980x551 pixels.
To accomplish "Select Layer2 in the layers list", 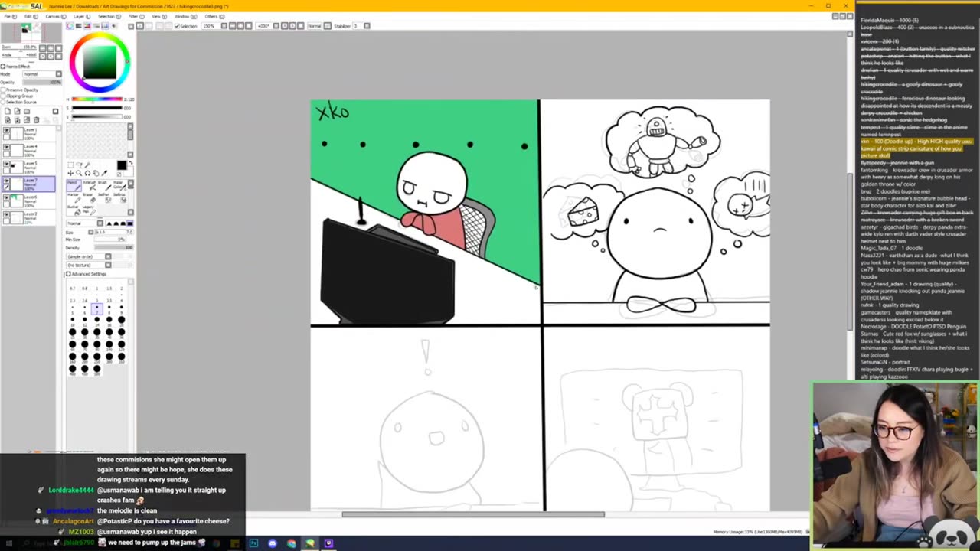I will (x=28, y=217).
